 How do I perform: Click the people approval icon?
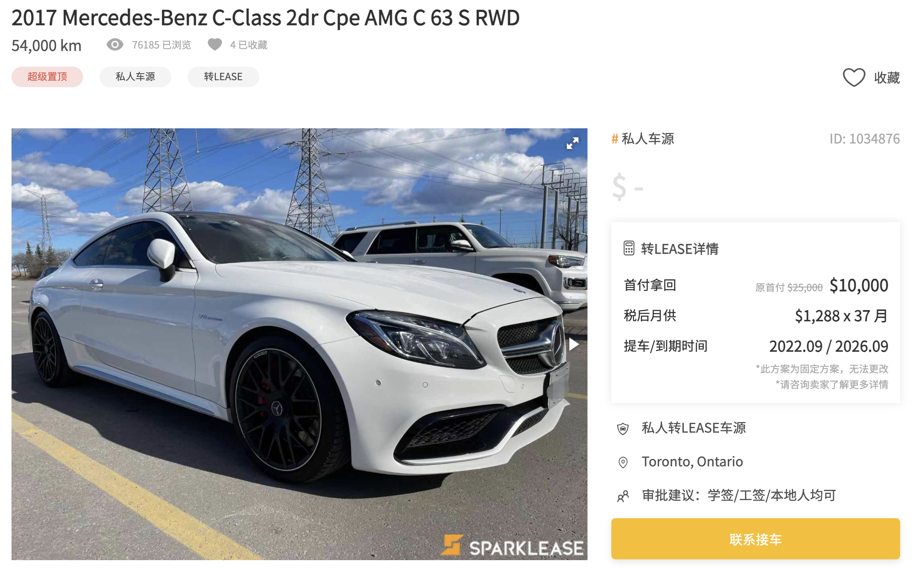(623, 496)
